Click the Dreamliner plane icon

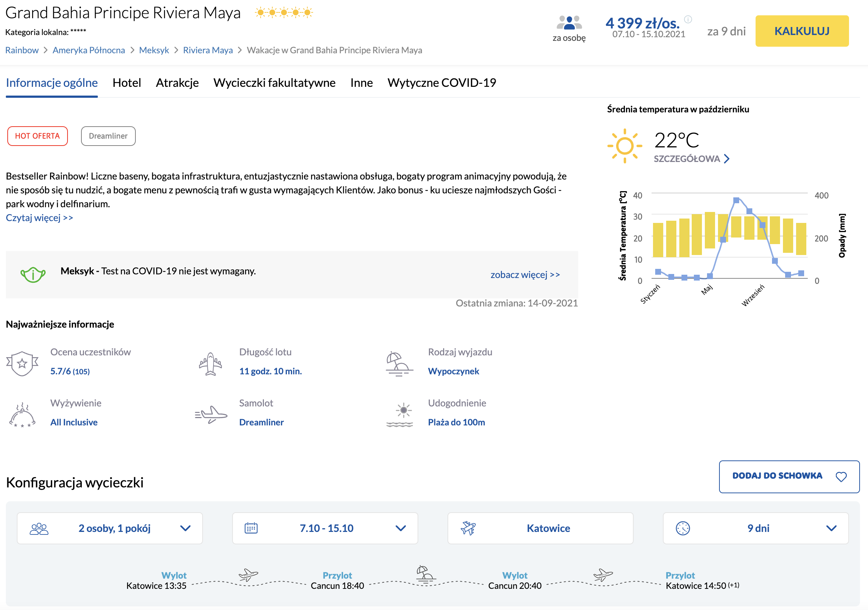coord(211,414)
